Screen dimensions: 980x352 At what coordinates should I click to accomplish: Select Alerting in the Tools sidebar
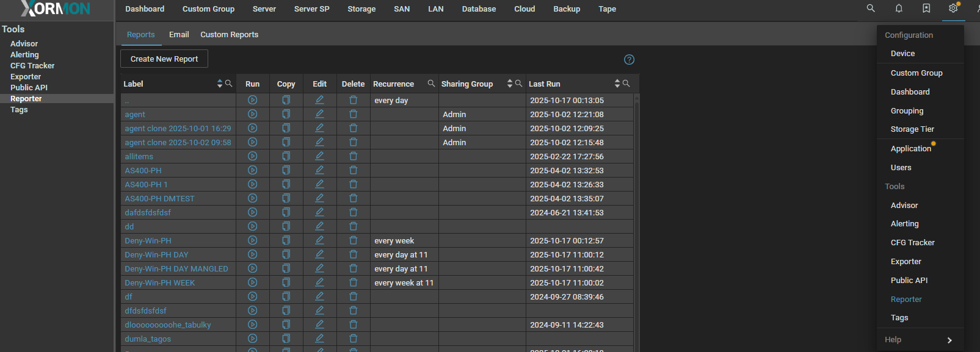(x=24, y=55)
